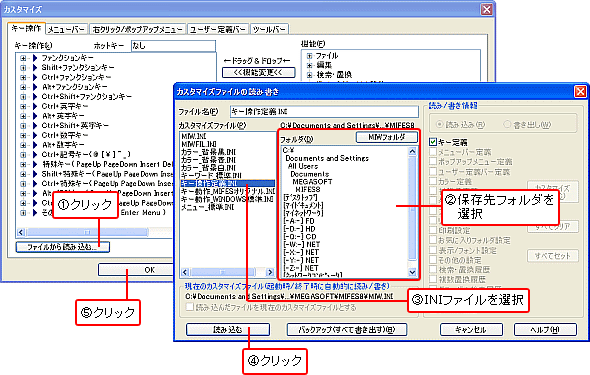Viewport: 590px width, 375px height.
Task: Select the Alt+英字キー tree row
Action: pos(63,116)
